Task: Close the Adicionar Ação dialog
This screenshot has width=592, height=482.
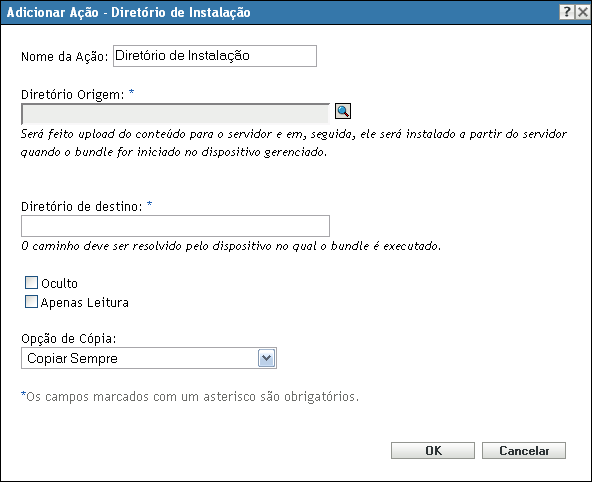Action: (x=583, y=12)
